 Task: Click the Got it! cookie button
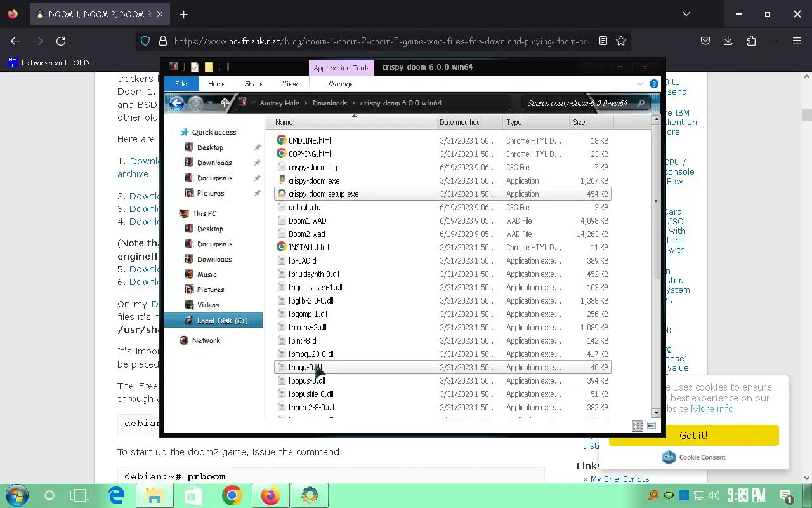[x=693, y=435]
